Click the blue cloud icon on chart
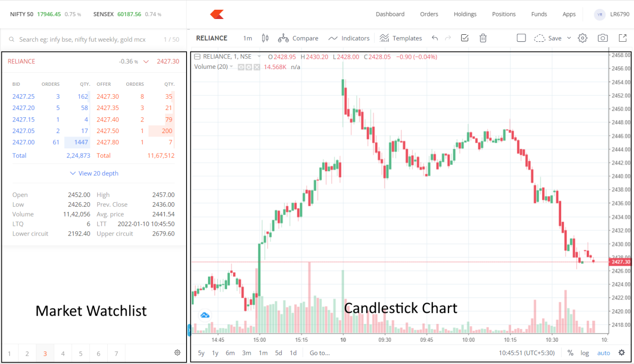The height and width of the screenshot is (364, 634). (x=205, y=315)
